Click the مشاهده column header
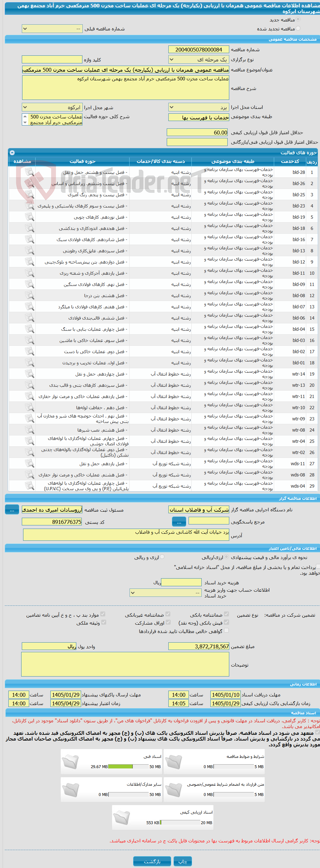This screenshot has width=320, height=868. tap(22, 161)
